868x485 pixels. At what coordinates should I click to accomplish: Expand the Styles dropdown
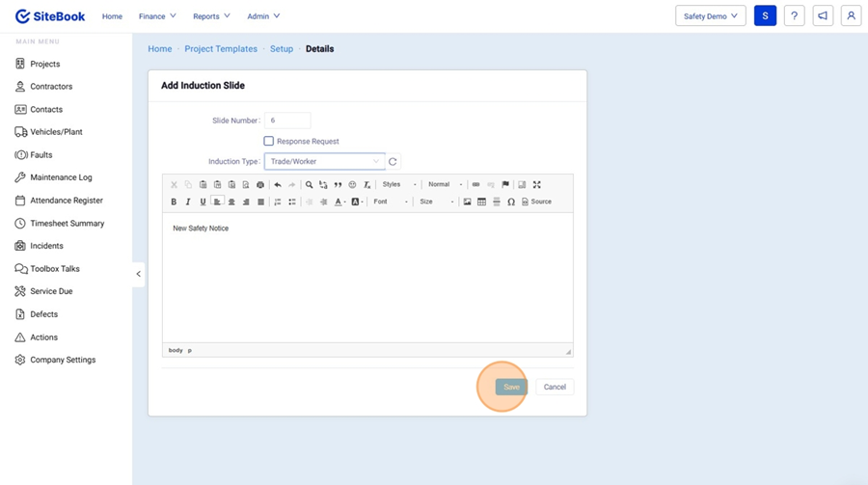pyautogui.click(x=399, y=185)
